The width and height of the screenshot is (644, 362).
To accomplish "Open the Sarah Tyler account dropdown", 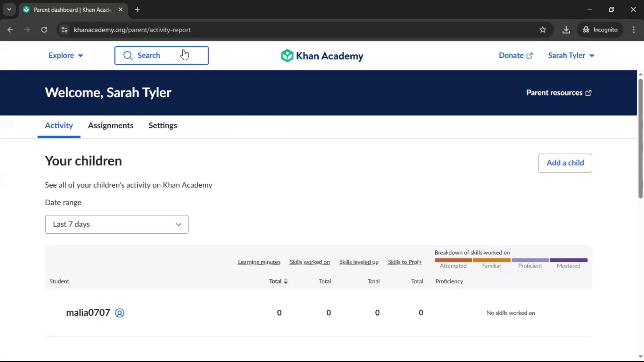I will point(571,56).
